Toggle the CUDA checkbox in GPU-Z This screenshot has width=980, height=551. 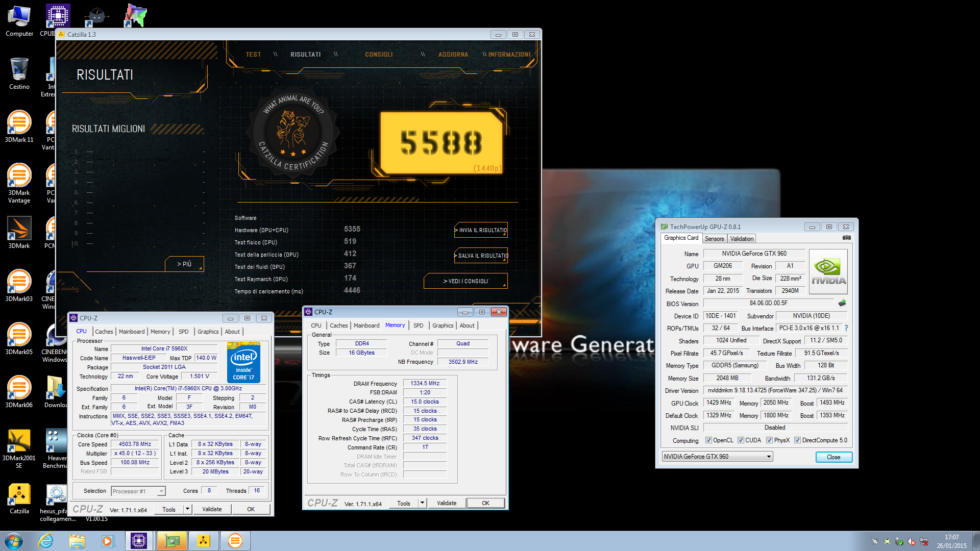tap(741, 440)
